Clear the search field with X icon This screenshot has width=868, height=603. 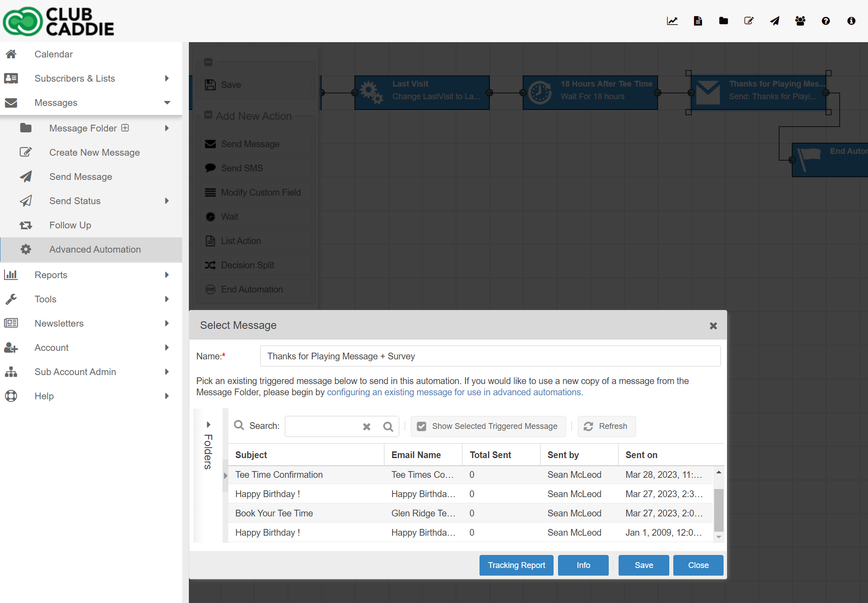point(366,427)
